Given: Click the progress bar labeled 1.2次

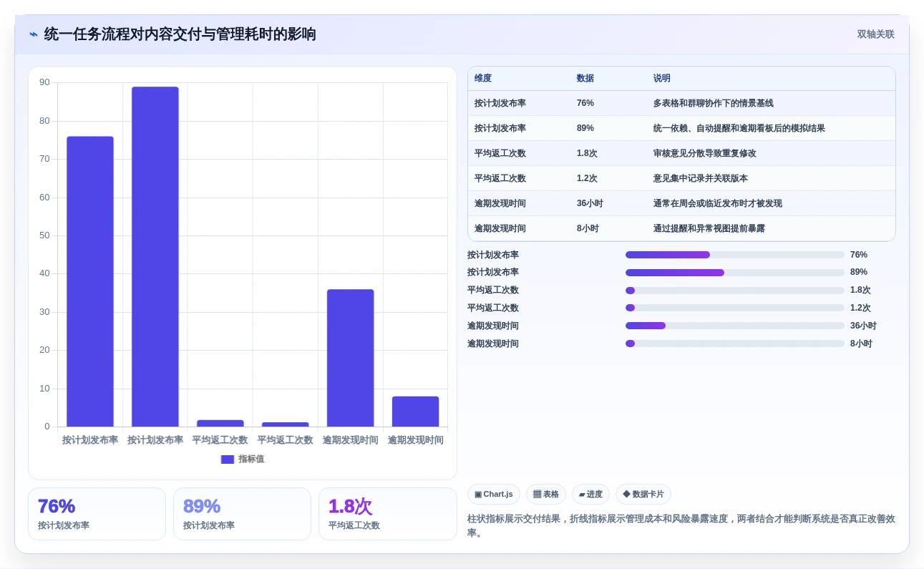Looking at the screenshot, I should point(735,308).
